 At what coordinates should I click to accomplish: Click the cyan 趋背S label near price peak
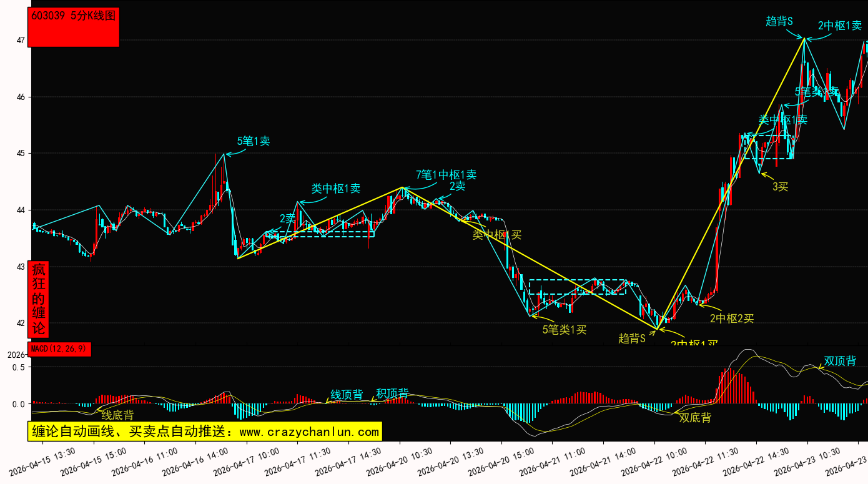pos(779,21)
